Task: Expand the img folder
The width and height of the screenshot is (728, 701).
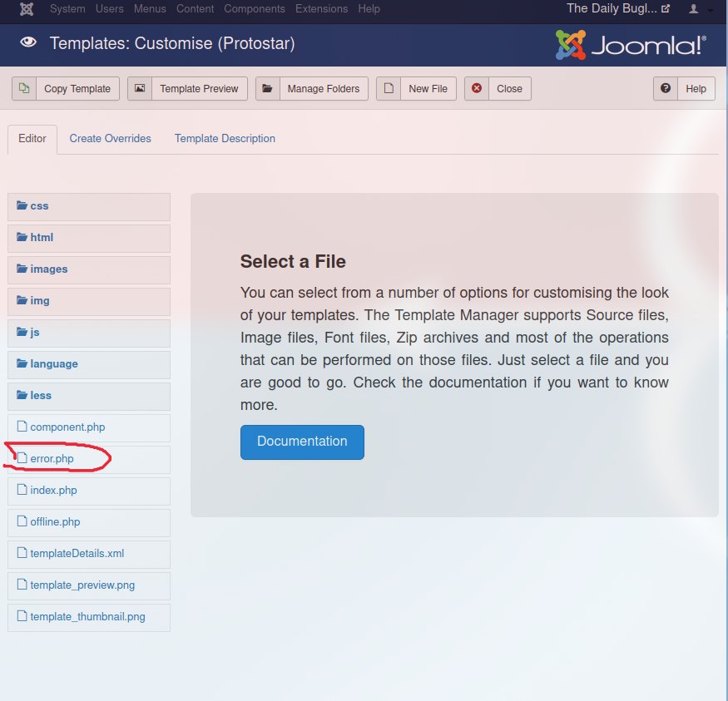Action: pos(89,301)
